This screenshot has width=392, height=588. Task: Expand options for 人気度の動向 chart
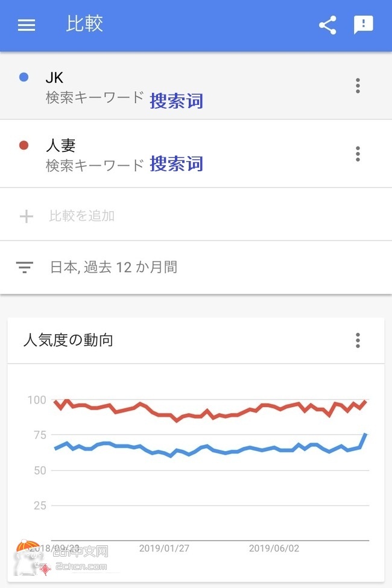point(358,340)
